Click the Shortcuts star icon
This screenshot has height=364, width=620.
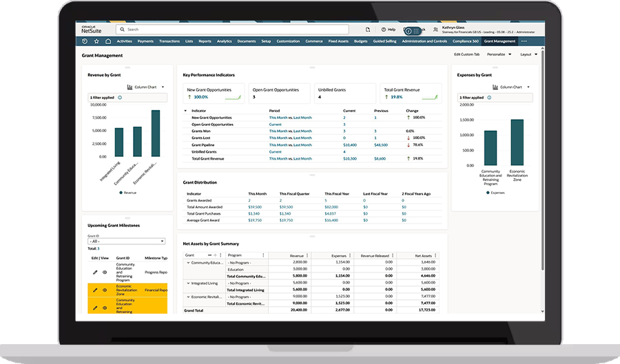click(x=96, y=41)
